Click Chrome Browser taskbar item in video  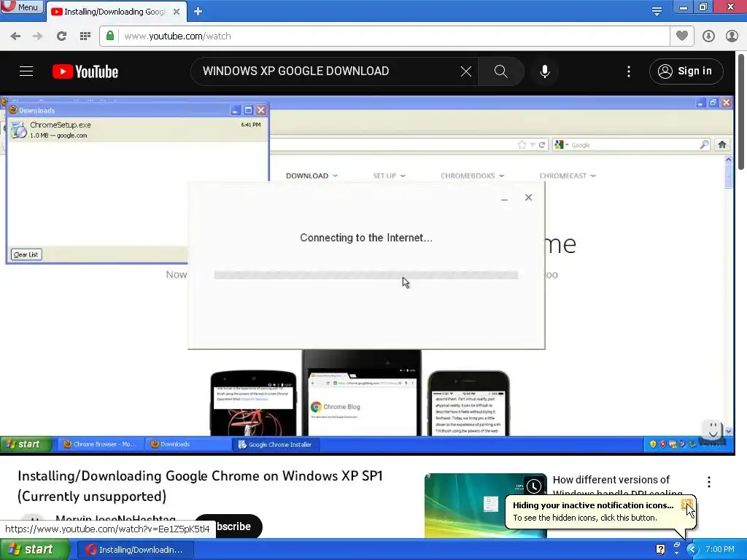click(101, 444)
